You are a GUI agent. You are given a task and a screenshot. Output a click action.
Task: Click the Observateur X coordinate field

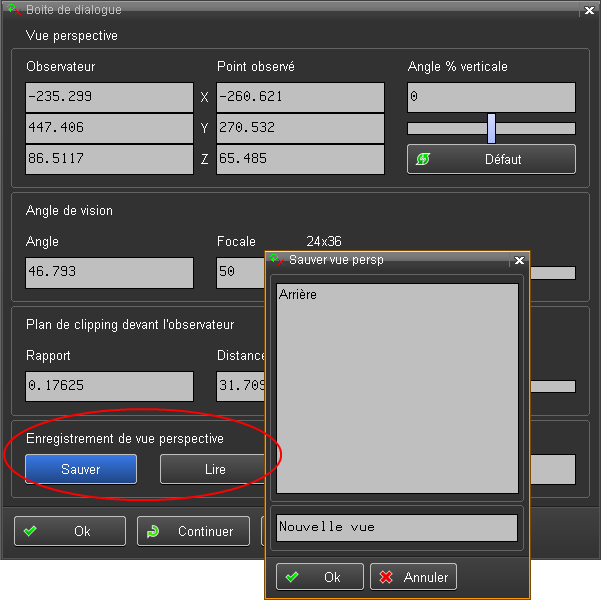(110, 97)
